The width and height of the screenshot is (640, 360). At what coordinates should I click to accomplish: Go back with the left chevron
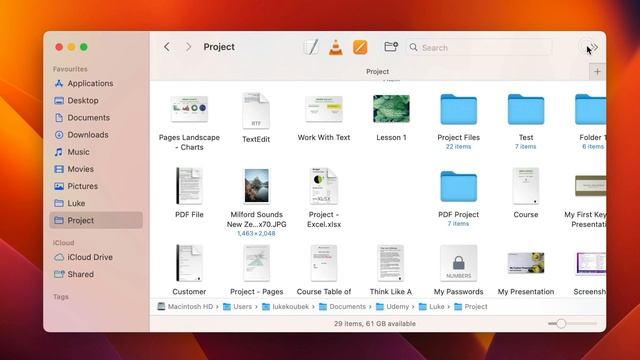point(167,47)
